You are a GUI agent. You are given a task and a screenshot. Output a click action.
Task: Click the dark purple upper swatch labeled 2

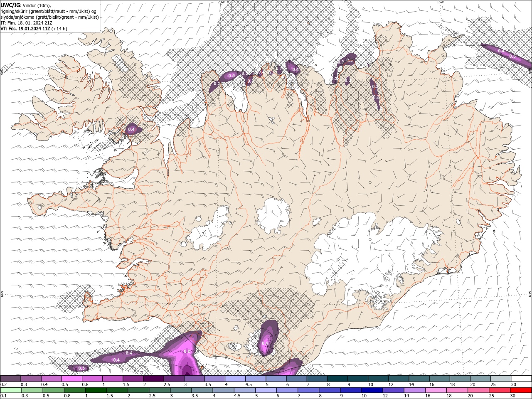click(x=153, y=379)
